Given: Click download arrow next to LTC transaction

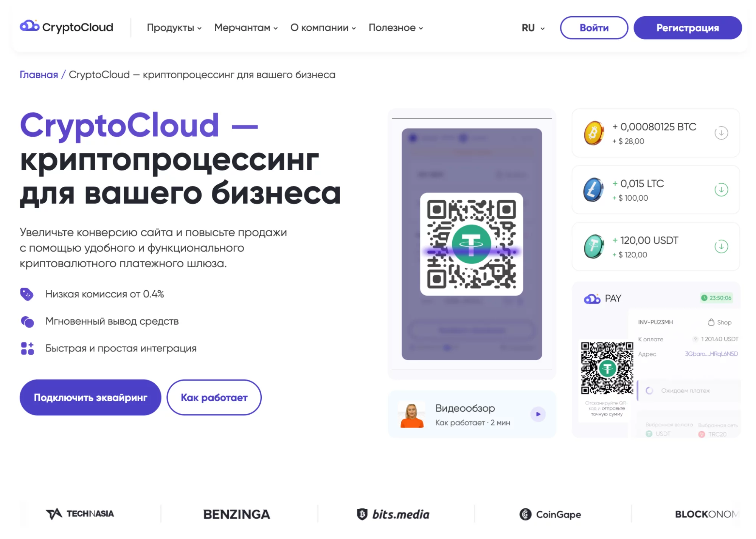Looking at the screenshot, I should (x=721, y=190).
